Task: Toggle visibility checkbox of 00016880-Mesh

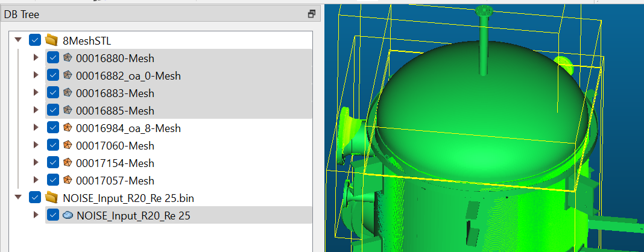Action: 52,58
